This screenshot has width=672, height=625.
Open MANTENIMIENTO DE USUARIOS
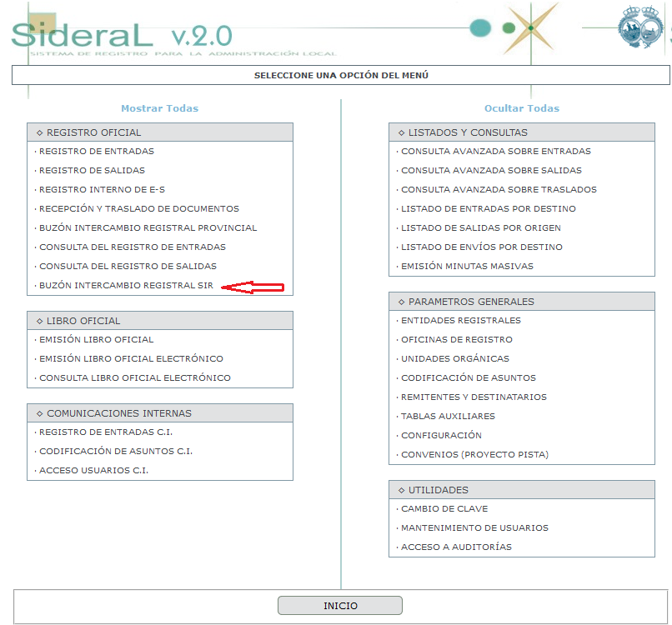[x=474, y=527]
